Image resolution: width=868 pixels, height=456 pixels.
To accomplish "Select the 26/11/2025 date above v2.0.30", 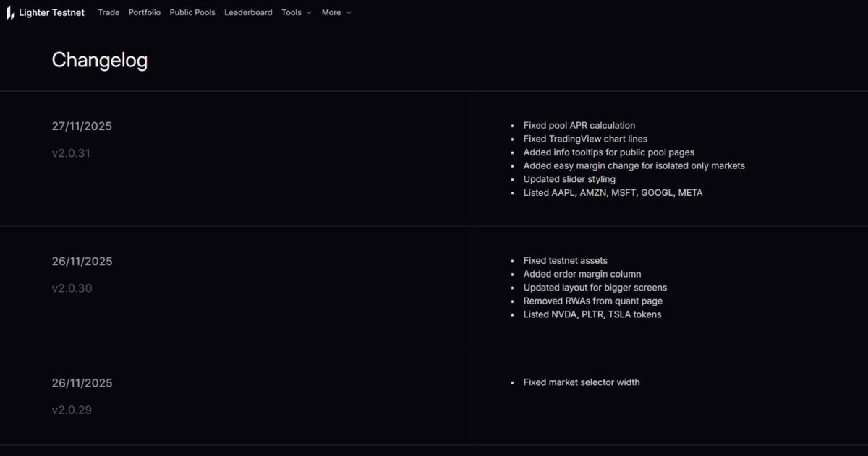I will click(82, 261).
